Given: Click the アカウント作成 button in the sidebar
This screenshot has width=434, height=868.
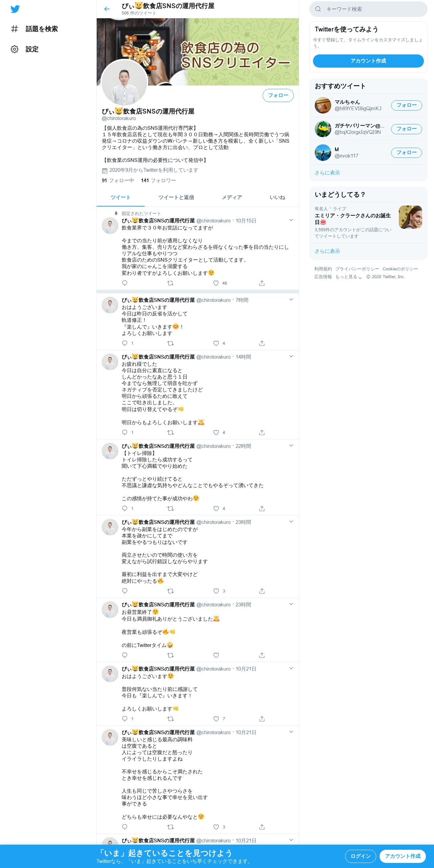Looking at the screenshot, I should tap(368, 61).
